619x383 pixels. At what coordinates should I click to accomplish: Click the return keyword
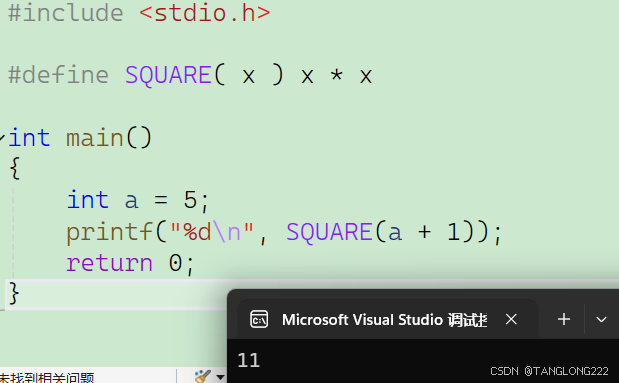coord(109,263)
